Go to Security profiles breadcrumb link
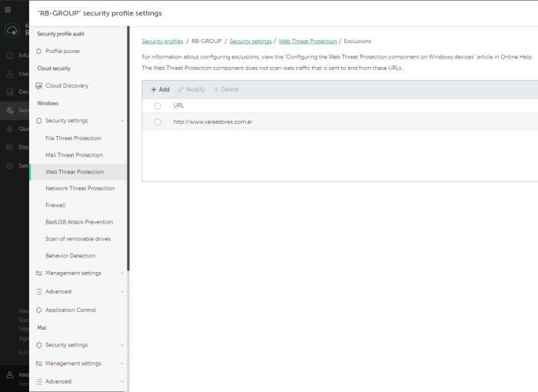Image resolution: width=538 pixels, height=392 pixels. pos(162,42)
